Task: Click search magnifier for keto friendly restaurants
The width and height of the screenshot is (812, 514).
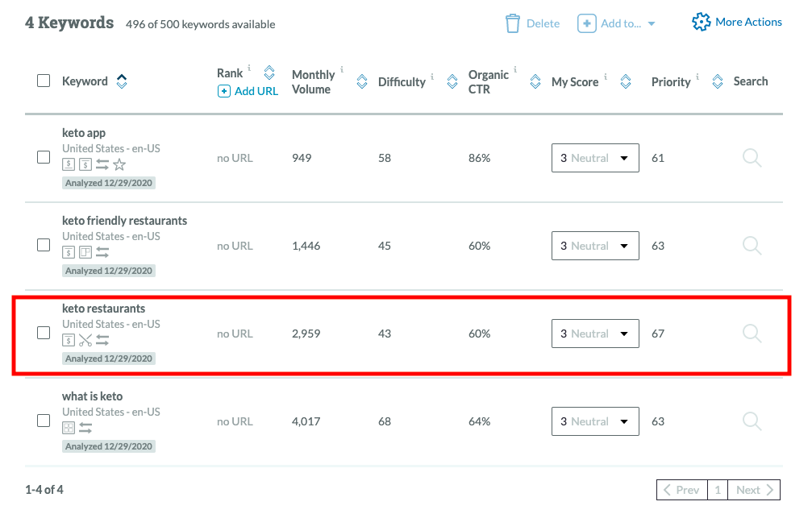Action: pyautogui.click(x=752, y=246)
